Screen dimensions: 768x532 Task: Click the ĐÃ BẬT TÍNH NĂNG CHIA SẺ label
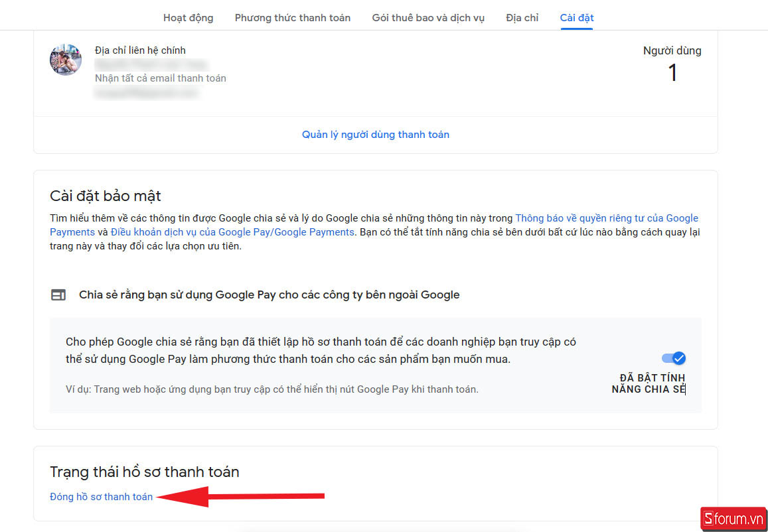click(x=649, y=383)
